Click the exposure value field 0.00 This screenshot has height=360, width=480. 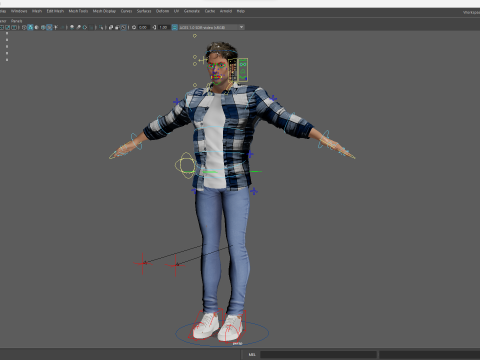143,27
